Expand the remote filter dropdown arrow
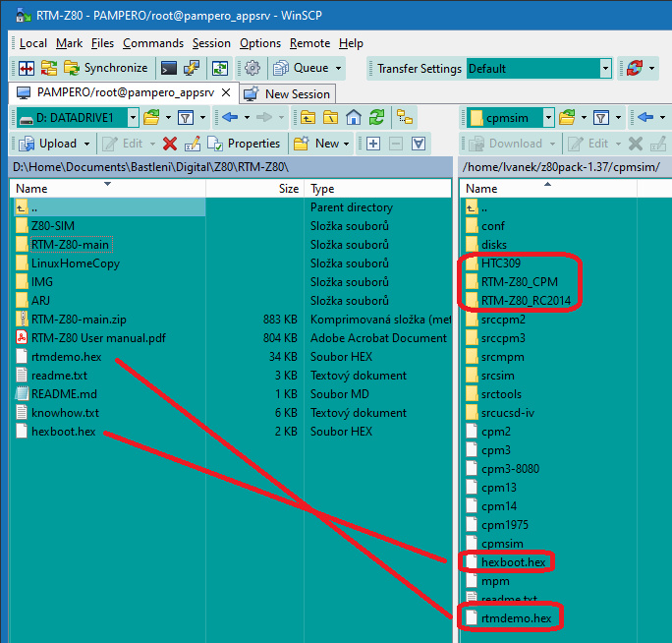672x643 pixels. point(618,118)
